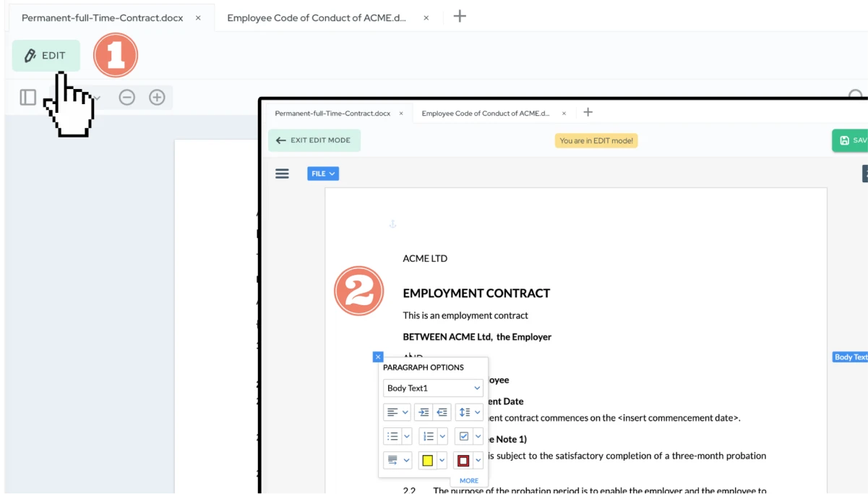This screenshot has height=494, width=868.
Task: Click the green SAVE button
Action: (850, 140)
